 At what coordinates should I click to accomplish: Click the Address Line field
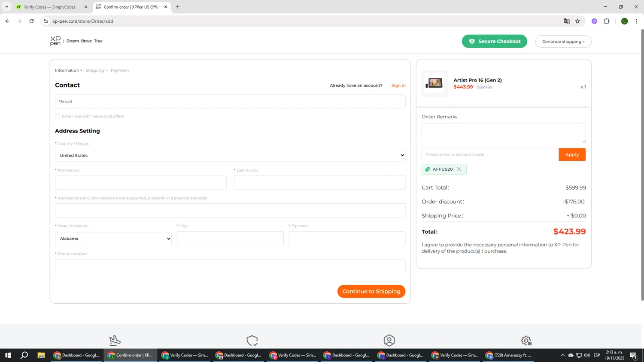click(x=230, y=211)
